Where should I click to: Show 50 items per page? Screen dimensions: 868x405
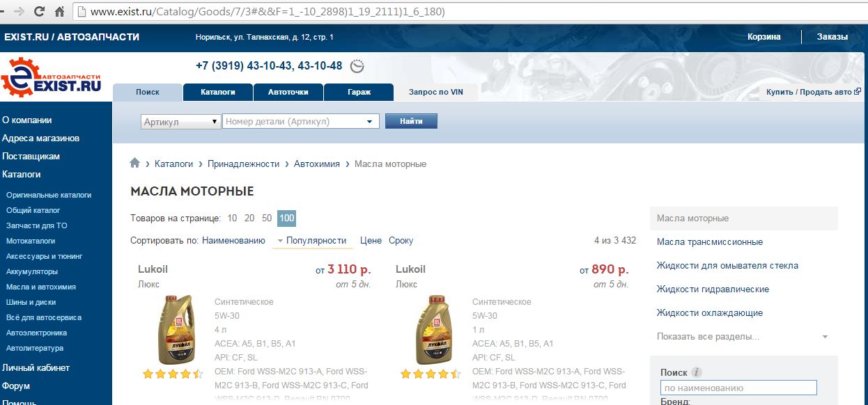pos(267,219)
